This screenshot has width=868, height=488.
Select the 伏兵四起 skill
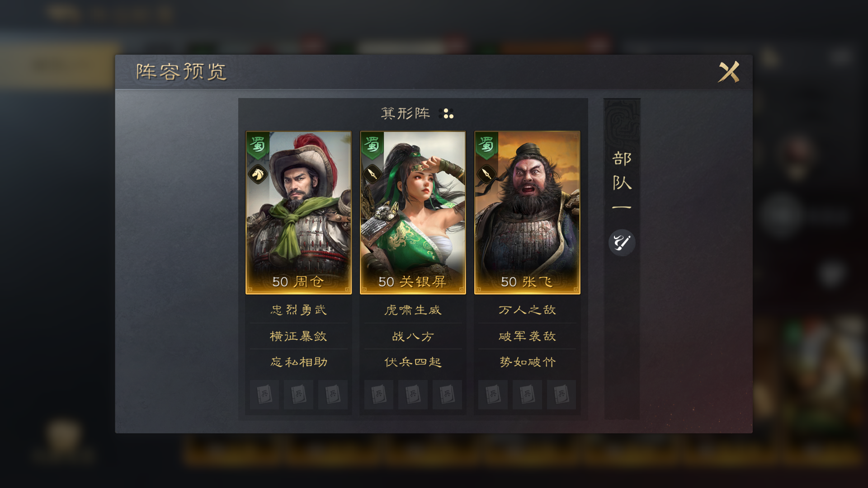[413, 362]
